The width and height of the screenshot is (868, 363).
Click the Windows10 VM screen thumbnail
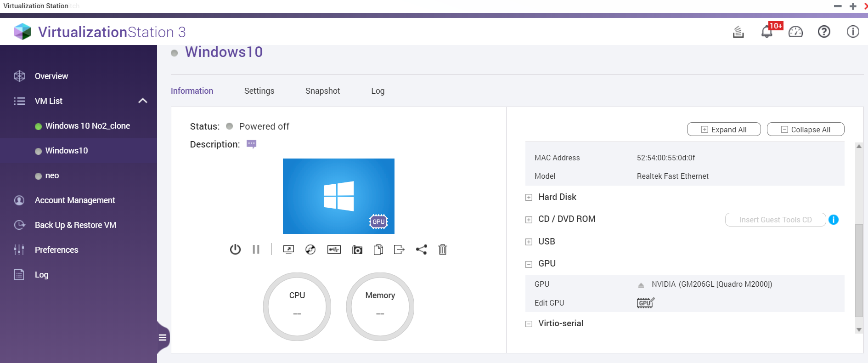click(x=338, y=196)
